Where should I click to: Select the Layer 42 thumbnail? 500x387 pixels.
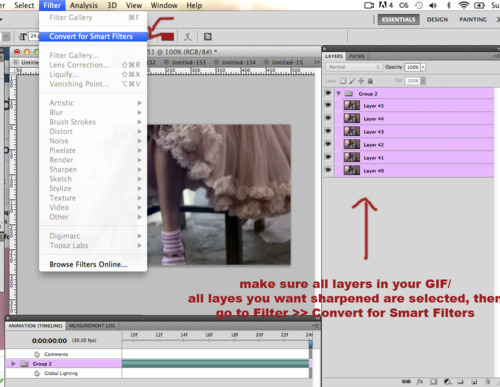click(352, 144)
